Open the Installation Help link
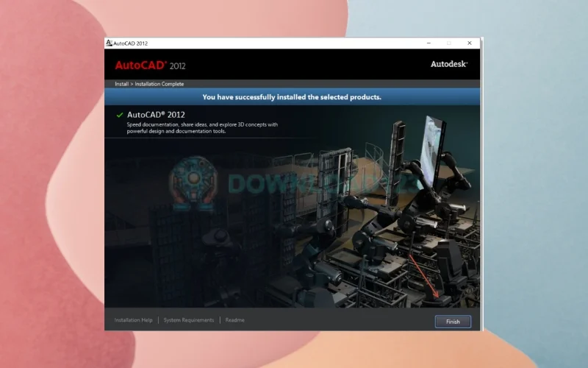The width and height of the screenshot is (588, 368). click(133, 320)
